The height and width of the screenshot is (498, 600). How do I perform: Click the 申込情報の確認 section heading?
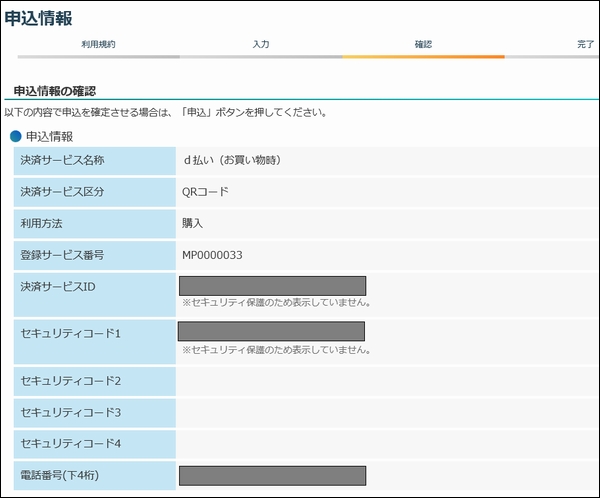55,91
